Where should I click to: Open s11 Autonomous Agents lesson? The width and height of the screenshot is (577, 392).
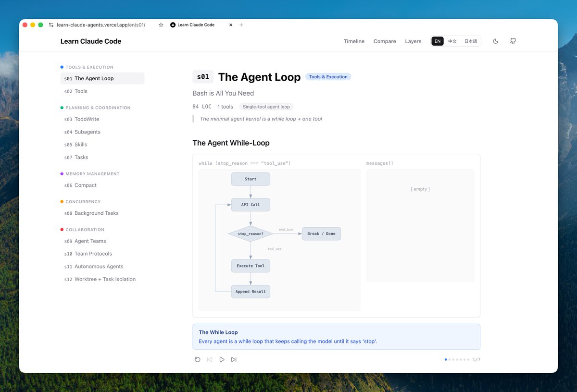[102, 267]
